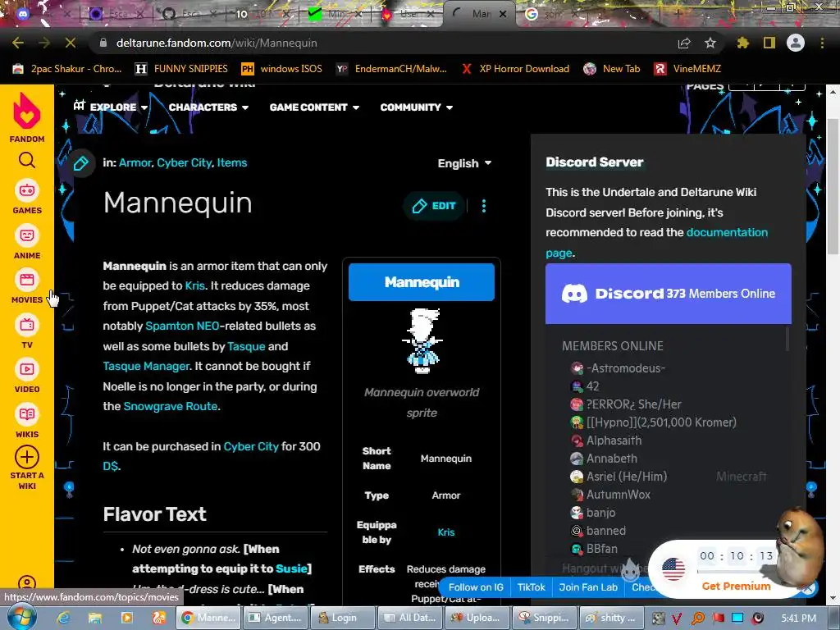Open the Login taskbar window
Viewport: 840px width, 630px height.
[x=343, y=618]
